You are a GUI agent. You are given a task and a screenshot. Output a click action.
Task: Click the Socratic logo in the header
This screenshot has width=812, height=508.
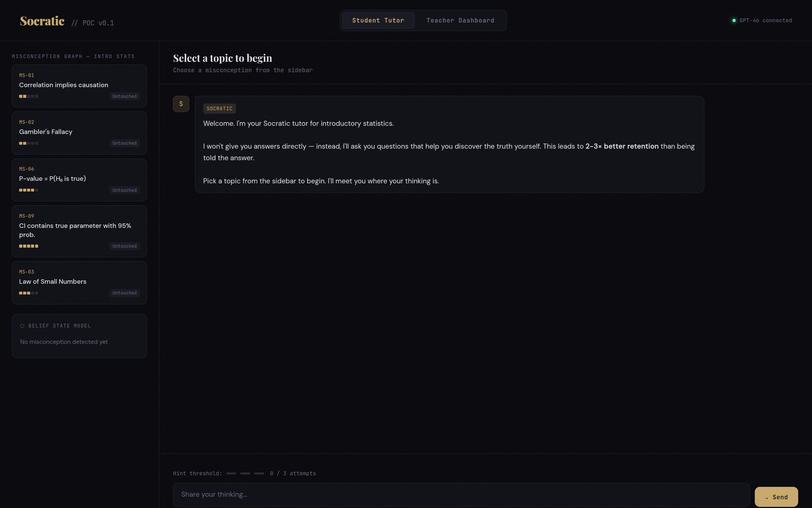42,21
